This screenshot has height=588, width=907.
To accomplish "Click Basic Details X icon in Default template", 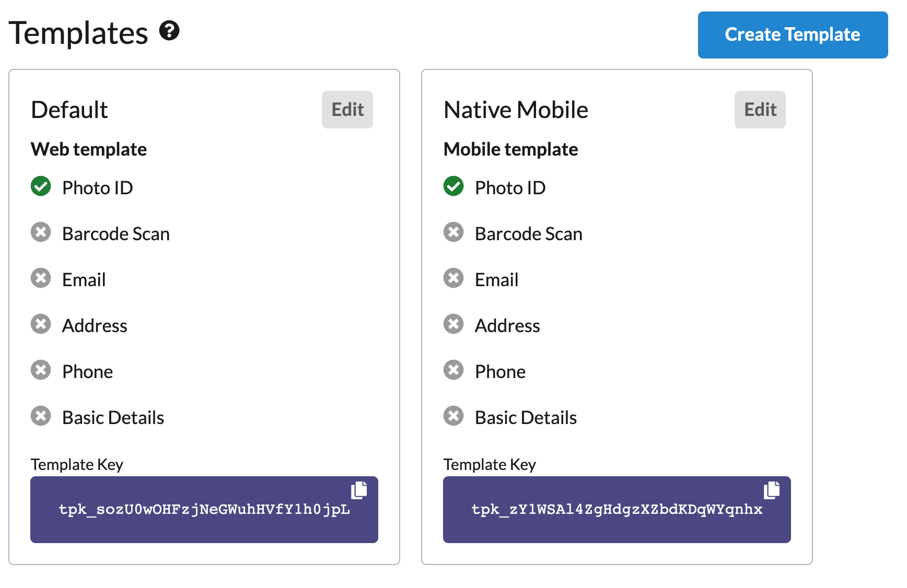I will tap(41, 416).
